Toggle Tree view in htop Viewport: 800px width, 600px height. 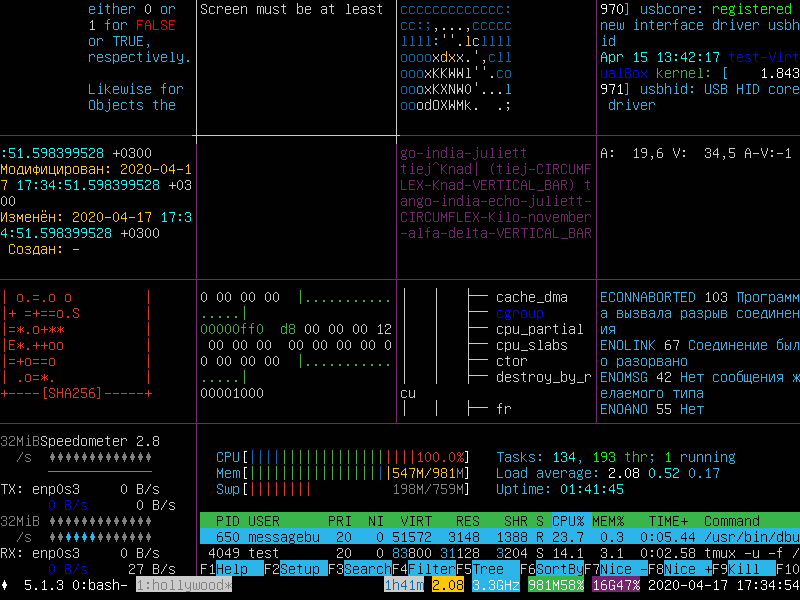pyautogui.click(x=488, y=568)
